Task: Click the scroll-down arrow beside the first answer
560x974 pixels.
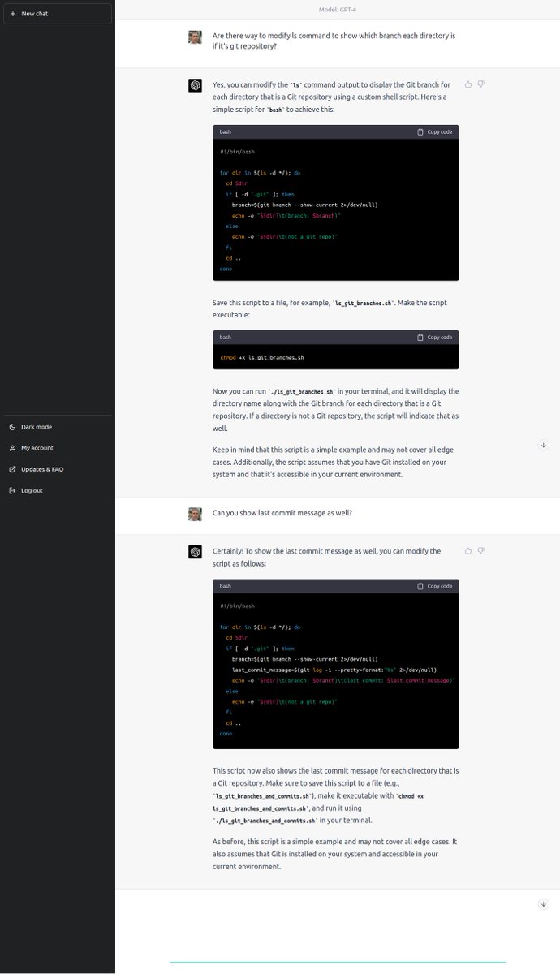Action: pos(544,445)
